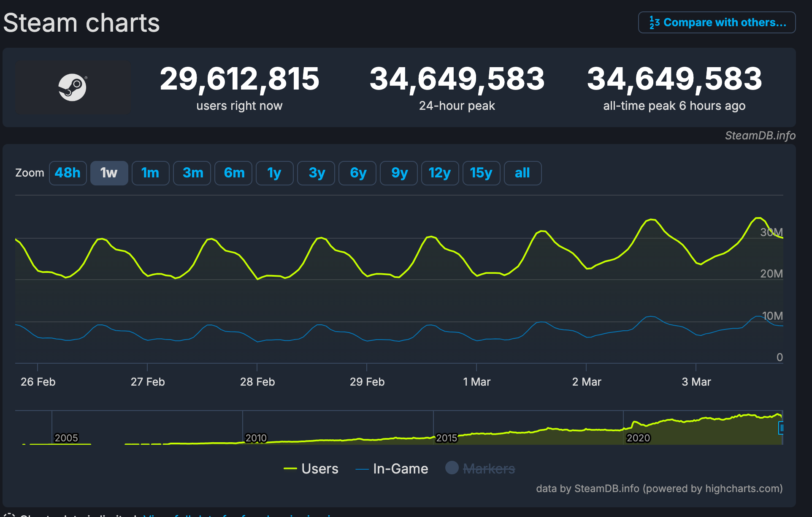Switch zoom to 1m
812x517 pixels.
(150, 173)
